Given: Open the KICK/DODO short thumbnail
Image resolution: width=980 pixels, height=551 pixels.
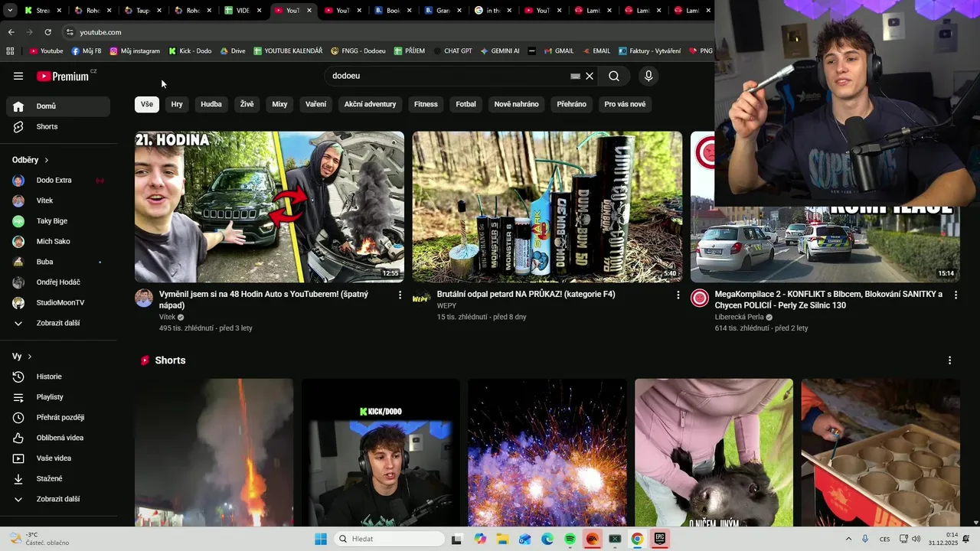Looking at the screenshot, I should pos(381,452).
